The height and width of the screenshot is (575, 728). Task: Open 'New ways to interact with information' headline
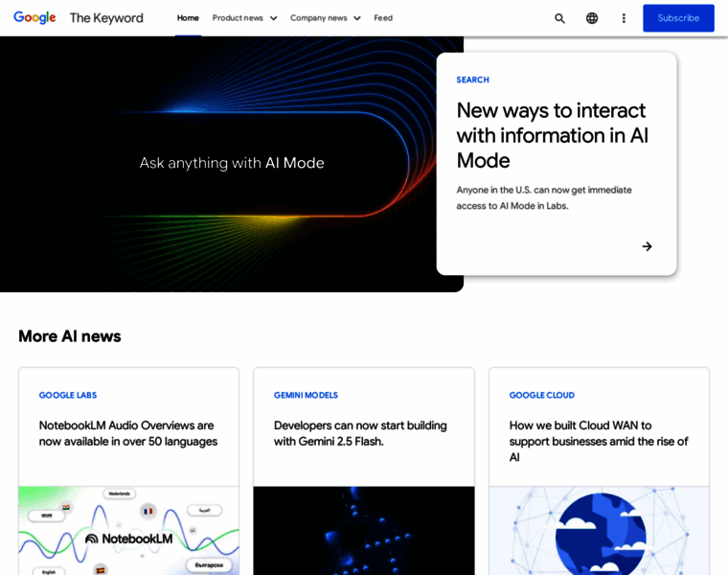552,136
